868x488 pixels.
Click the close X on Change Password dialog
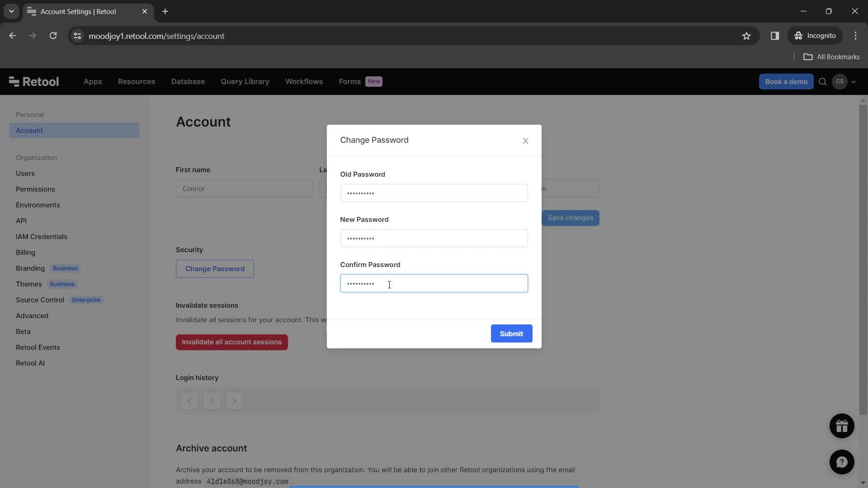click(525, 140)
